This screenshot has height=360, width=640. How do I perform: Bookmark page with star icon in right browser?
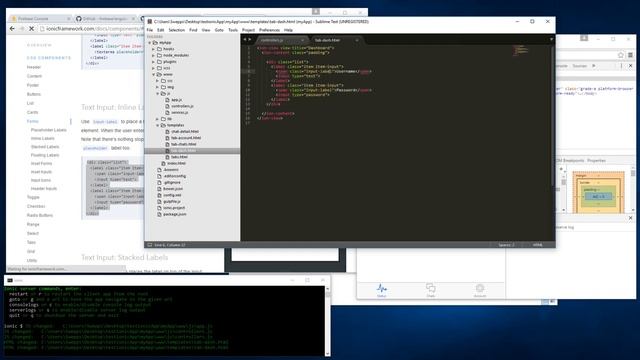tap(620, 55)
